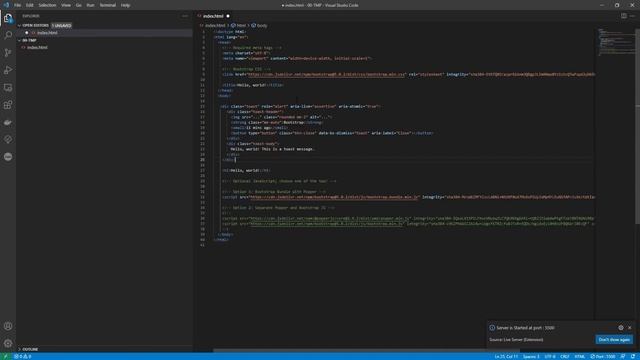The height and width of the screenshot is (360, 640).
Task: Open the Explorer view in activity bar
Action: tap(8, 18)
